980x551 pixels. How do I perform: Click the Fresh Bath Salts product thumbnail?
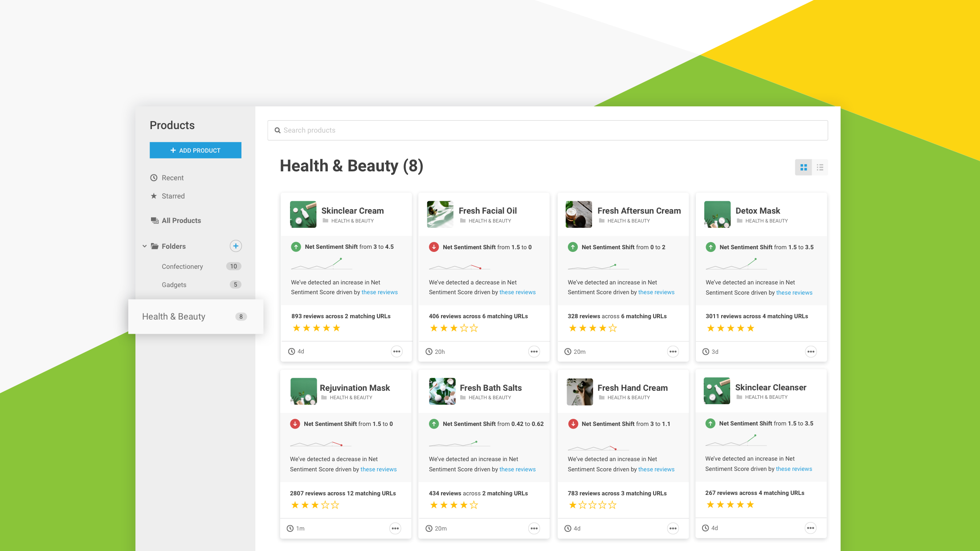(442, 391)
